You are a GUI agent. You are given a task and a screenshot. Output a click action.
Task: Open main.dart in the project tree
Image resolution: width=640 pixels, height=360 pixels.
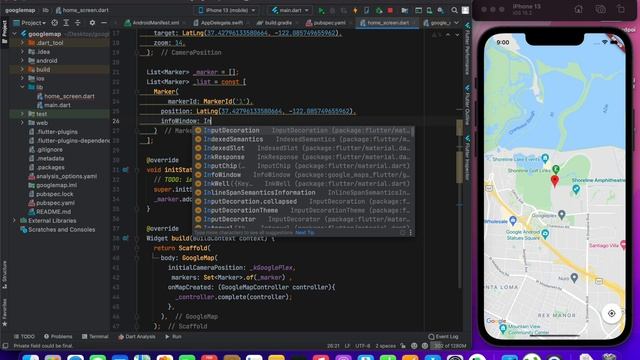click(57, 105)
